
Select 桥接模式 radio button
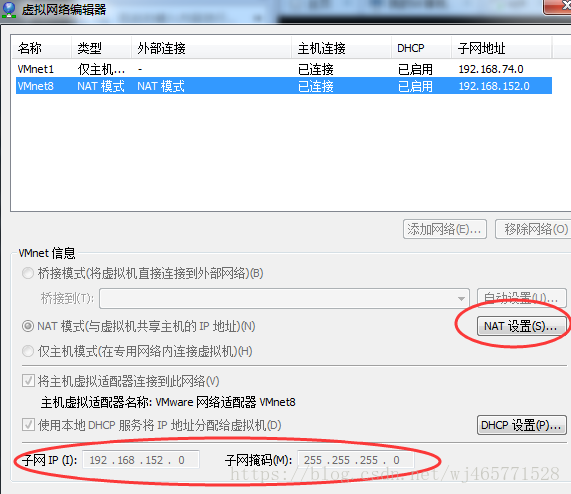click(28, 273)
